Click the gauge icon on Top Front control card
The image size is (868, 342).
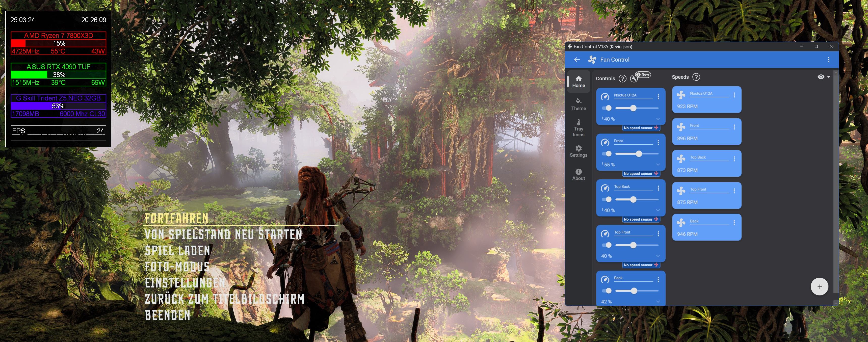(605, 234)
